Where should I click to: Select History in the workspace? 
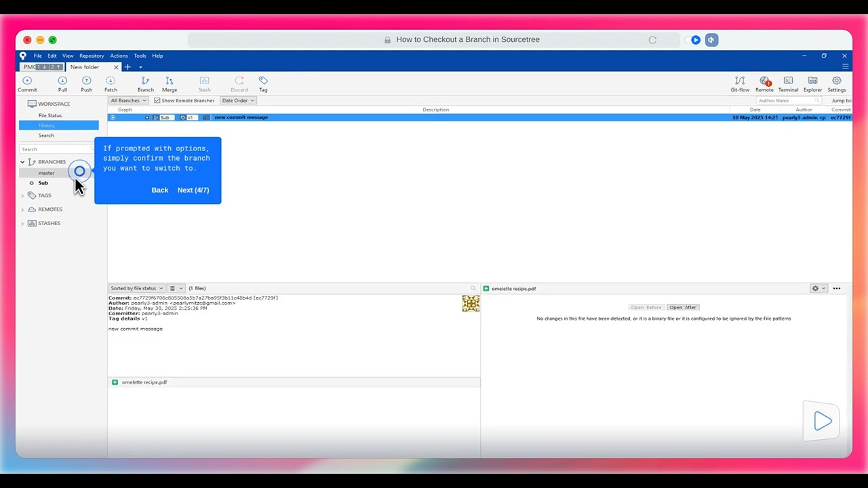pos(59,125)
